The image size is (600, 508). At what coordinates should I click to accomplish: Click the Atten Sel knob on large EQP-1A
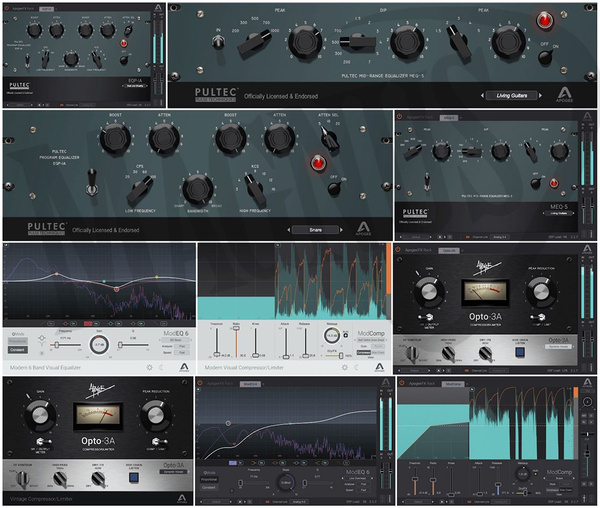click(x=330, y=140)
